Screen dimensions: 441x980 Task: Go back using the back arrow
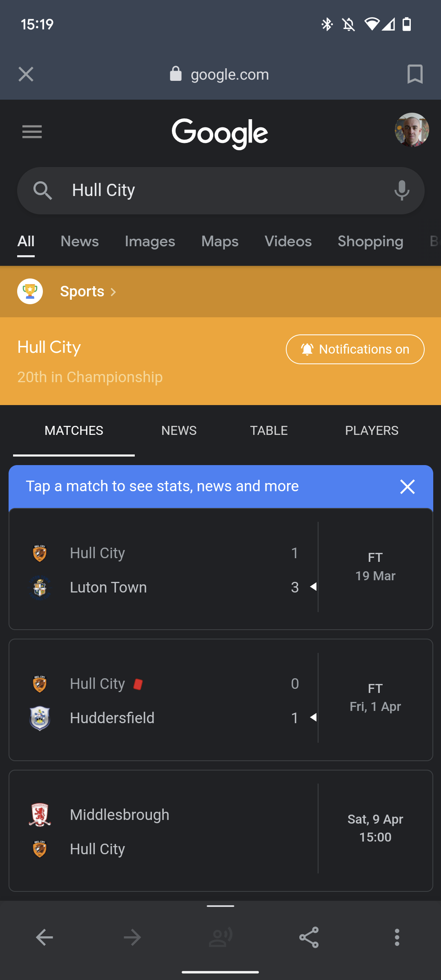(x=45, y=937)
